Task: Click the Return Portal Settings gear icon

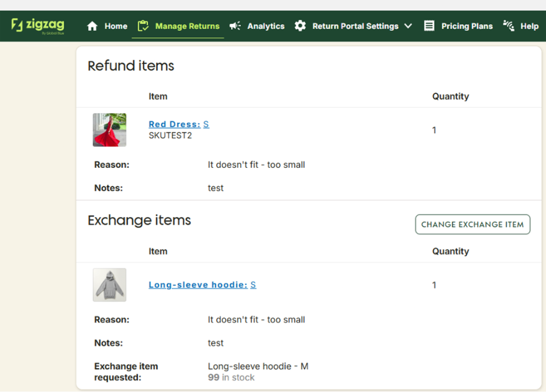Action: [300, 26]
